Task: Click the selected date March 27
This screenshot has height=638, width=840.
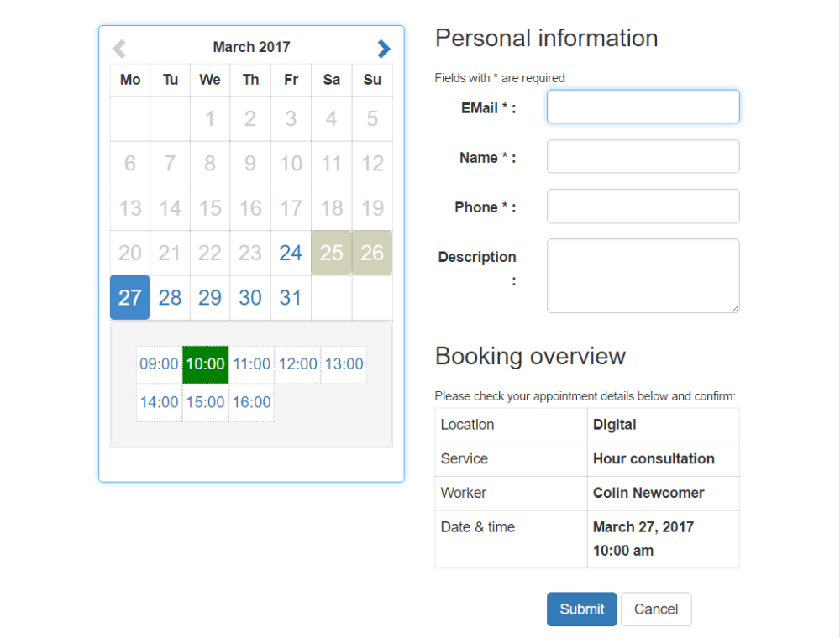Action: 129,297
